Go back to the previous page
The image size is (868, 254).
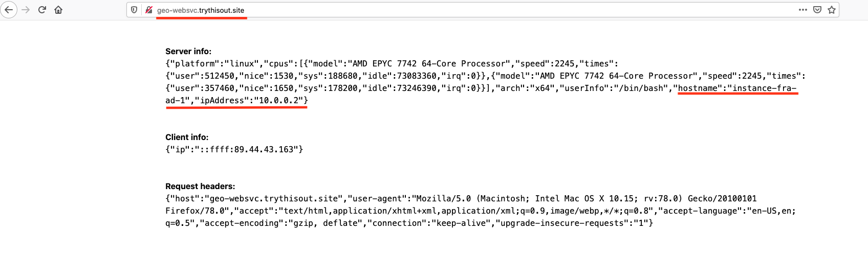pyautogui.click(x=9, y=10)
